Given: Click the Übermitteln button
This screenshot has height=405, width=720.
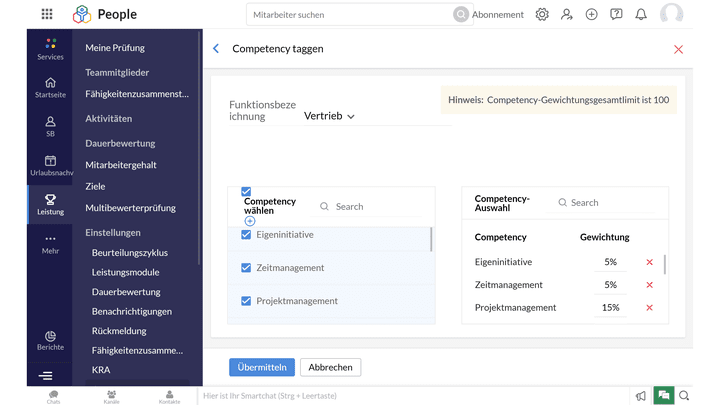Looking at the screenshot, I should [x=262, y=367].
